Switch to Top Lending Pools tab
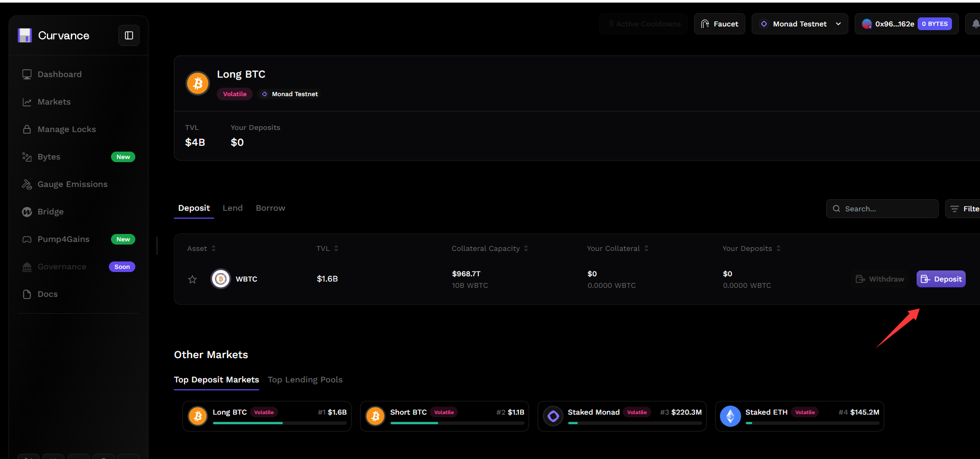 point(305,380)
